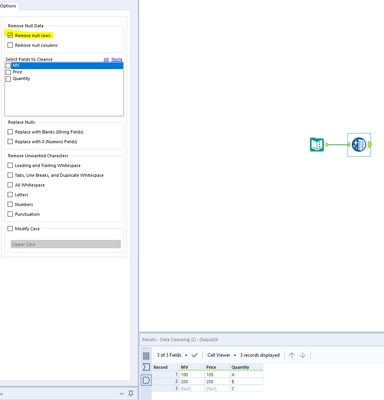Open the Upper Case dropdown

[x=66, y=244]
